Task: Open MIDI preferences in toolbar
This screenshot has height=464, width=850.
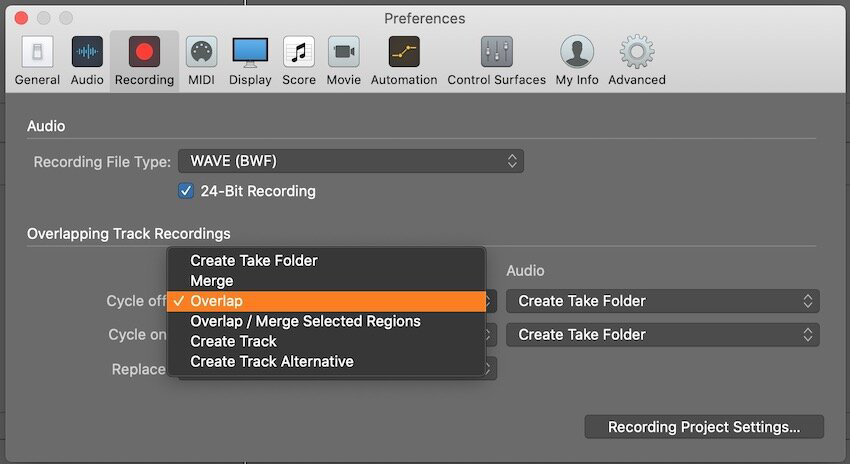Action: coord(201,61)
